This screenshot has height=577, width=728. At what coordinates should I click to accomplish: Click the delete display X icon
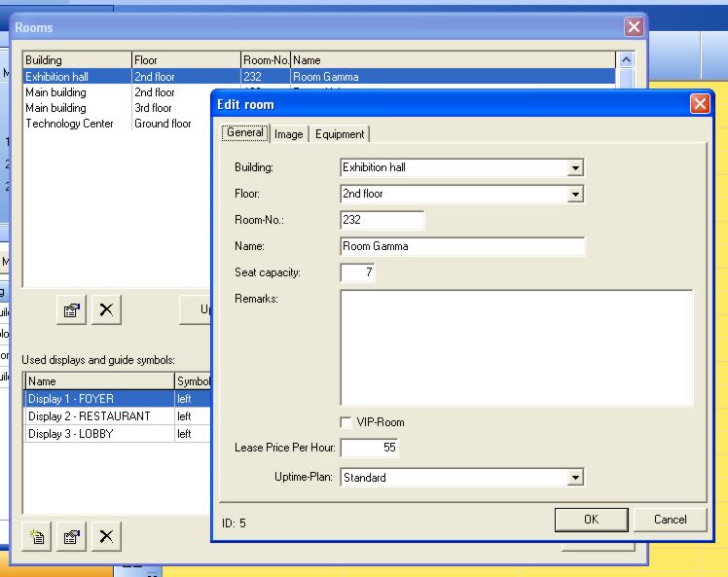point(106,536)
